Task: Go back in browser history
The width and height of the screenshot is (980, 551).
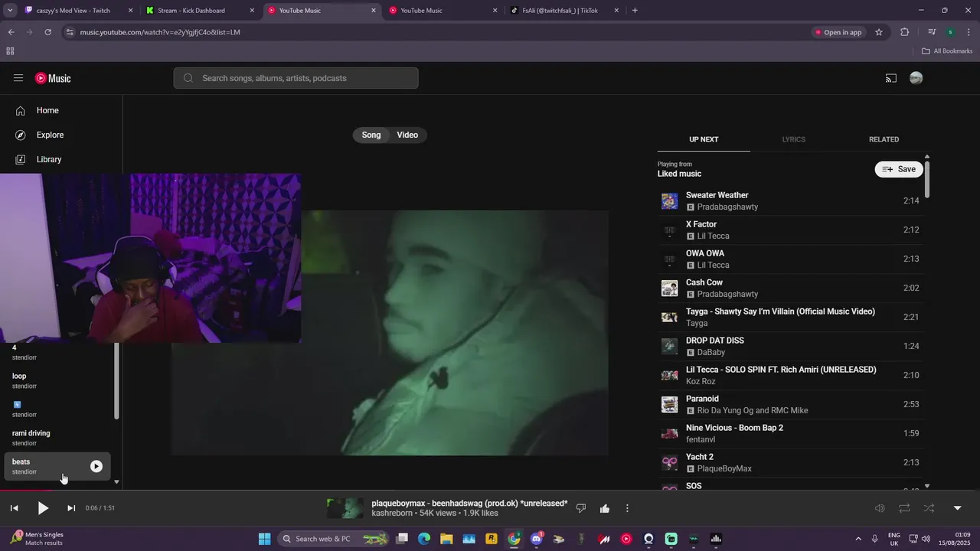Action: point(11,32)
